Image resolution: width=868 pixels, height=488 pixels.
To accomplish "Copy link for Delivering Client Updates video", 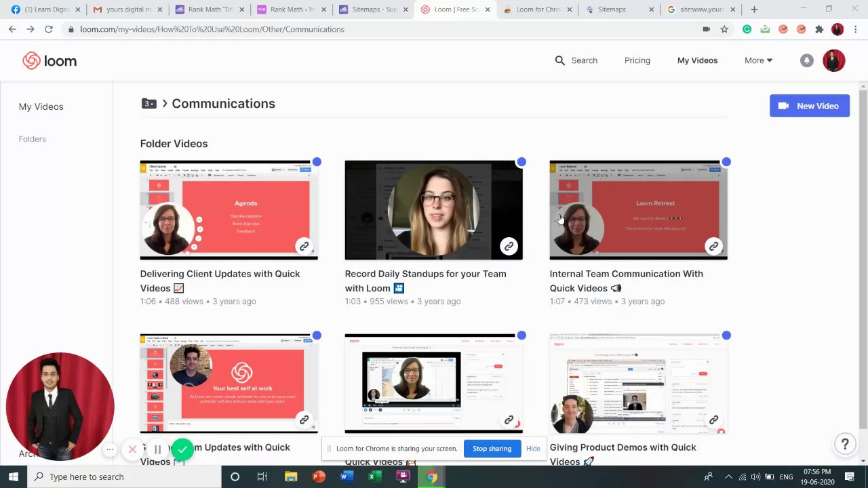I will point(304,246).
